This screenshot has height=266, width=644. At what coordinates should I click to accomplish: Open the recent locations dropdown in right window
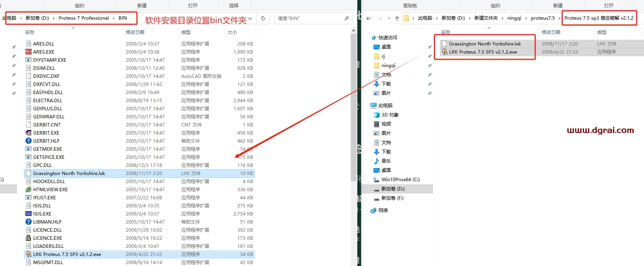click(x=389, y=18)
